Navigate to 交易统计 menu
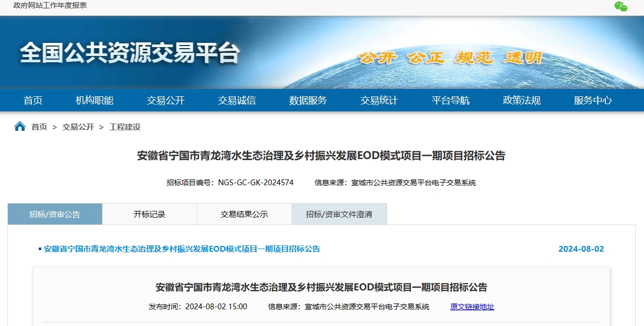The height and width of the screenshot is (326, 644). point(379,100)
